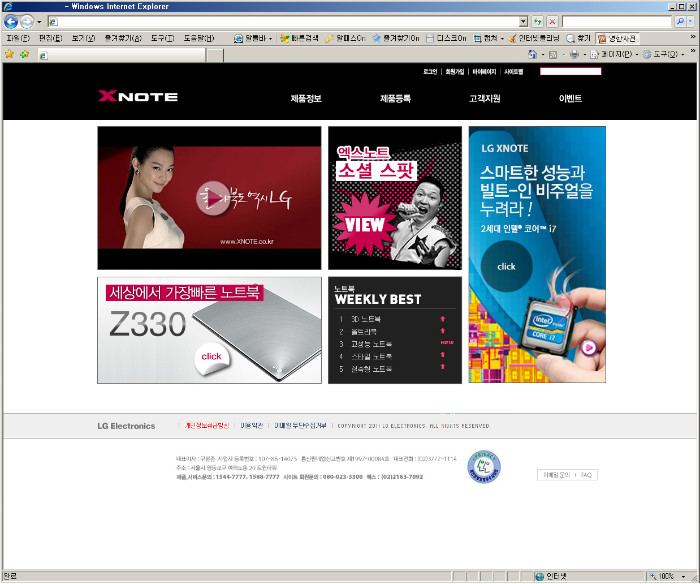Open the Favorites Center star icon
The image size is (700, 584).
click(x=9, y=54)
